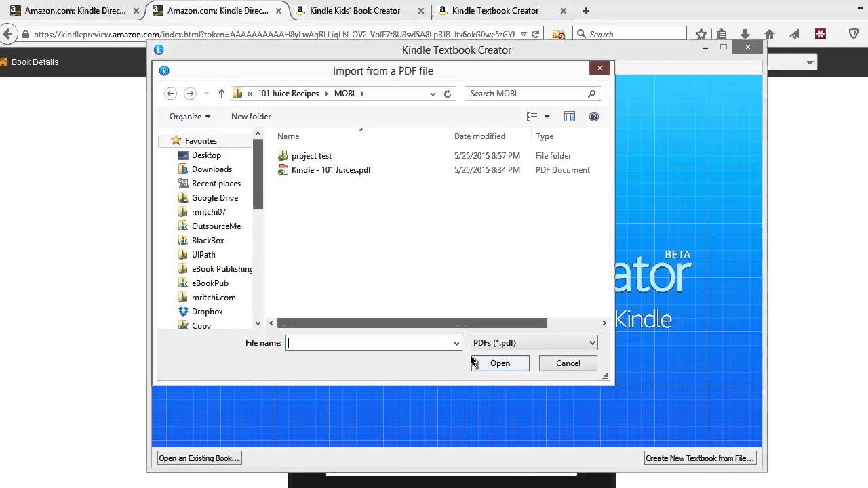Open the URL bar history dropdown
This screenshot has height=488, width=868.
point(524,34)
